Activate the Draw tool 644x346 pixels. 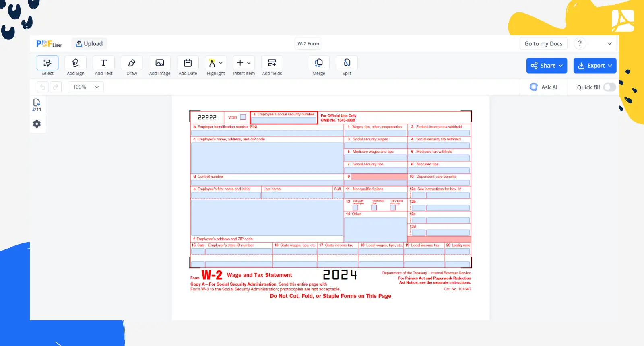click(132, 66)
